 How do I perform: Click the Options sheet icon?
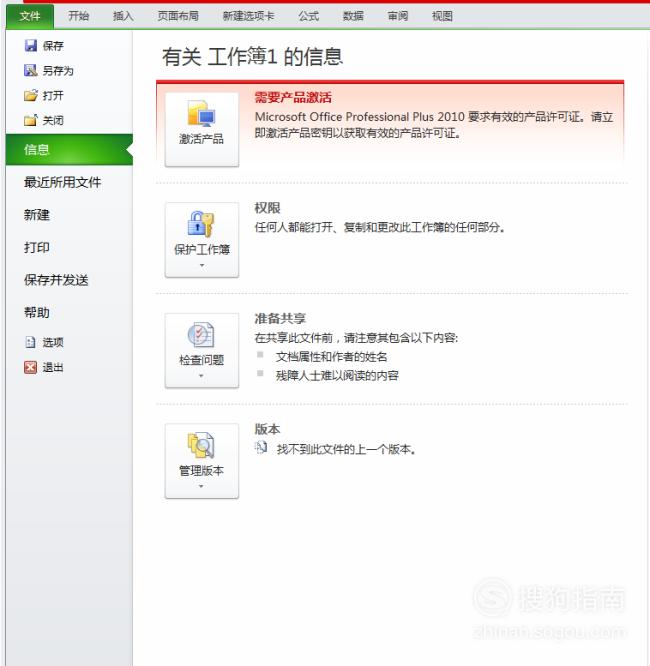coord(31,342)
